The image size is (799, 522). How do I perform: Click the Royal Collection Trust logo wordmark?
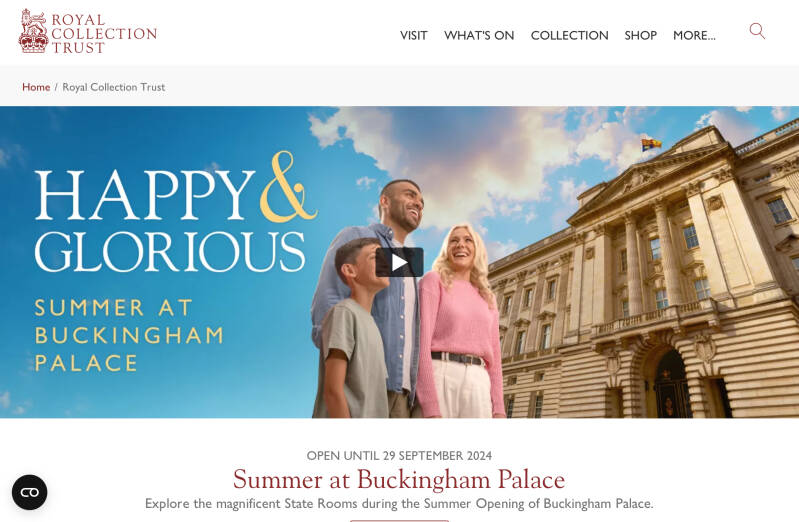pyautogui.click(x=104, y=34)
